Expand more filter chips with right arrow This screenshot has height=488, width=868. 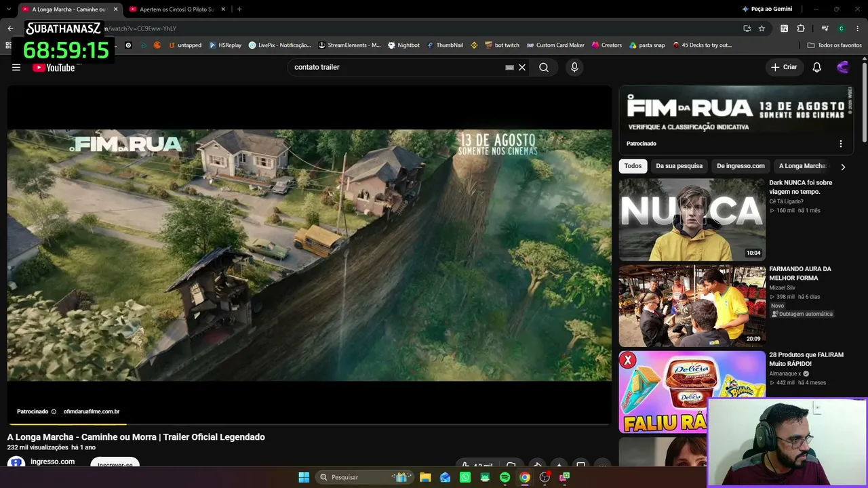843,167
